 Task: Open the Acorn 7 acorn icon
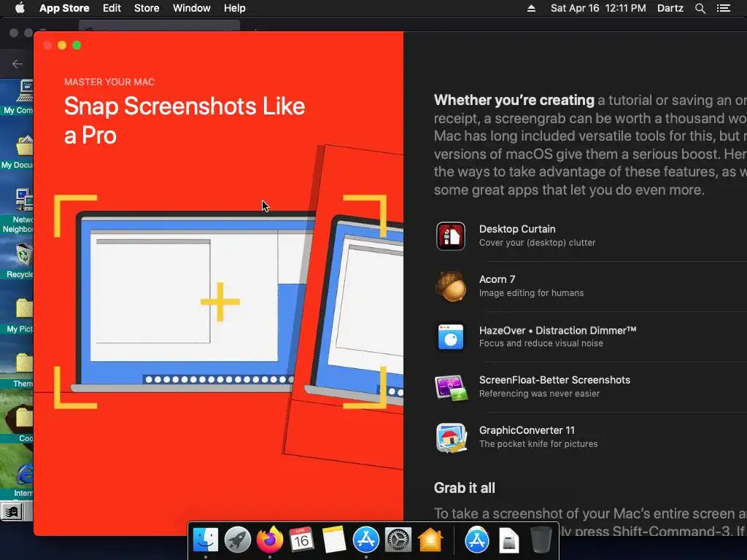(x=450, y=286)
